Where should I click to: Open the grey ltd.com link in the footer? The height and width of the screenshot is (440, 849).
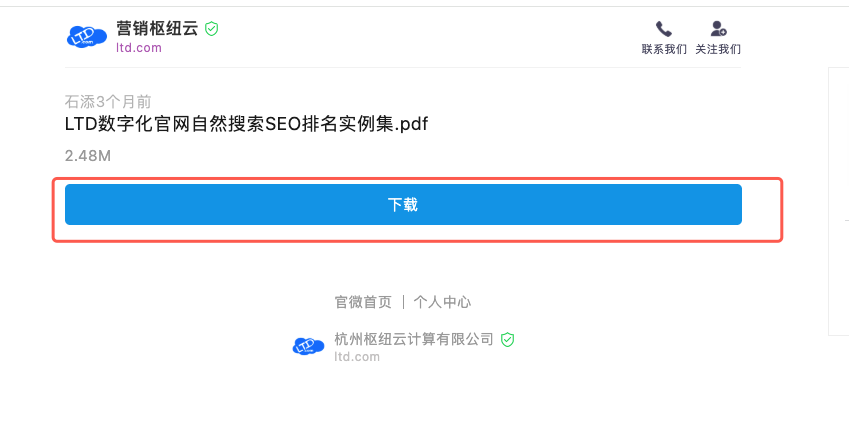pyautogui.click(x=357, y=356)
